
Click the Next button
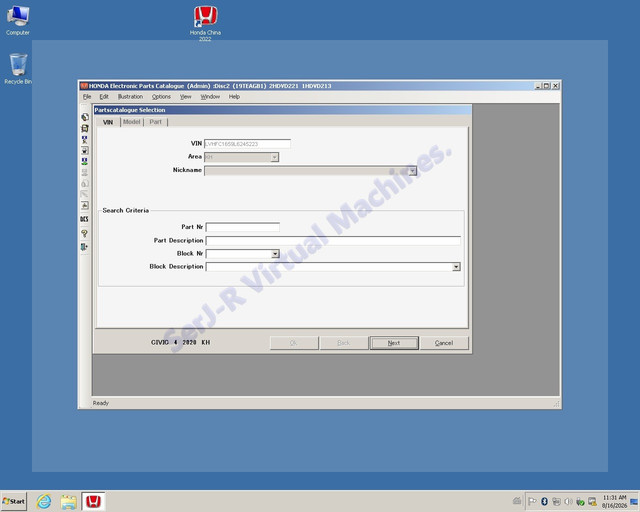(x=394, y=343)
